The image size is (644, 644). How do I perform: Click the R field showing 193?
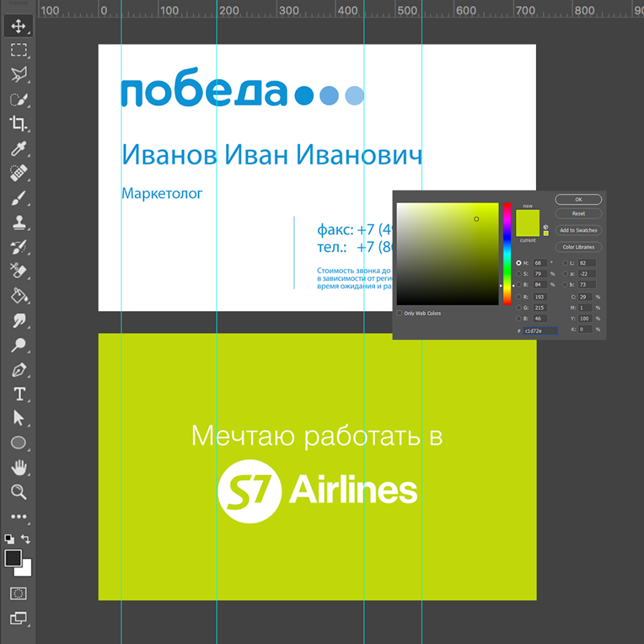[x=540, y=297]
